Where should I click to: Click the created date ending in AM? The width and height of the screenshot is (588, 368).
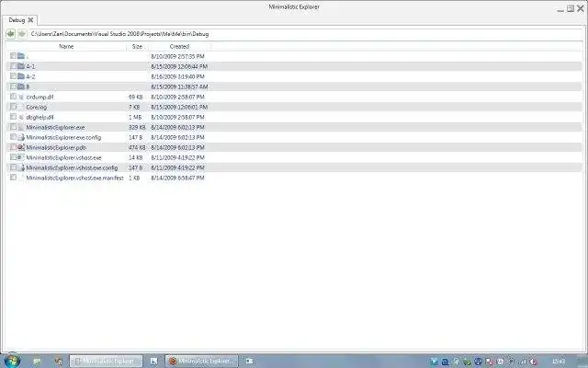(x=179, y=86)
